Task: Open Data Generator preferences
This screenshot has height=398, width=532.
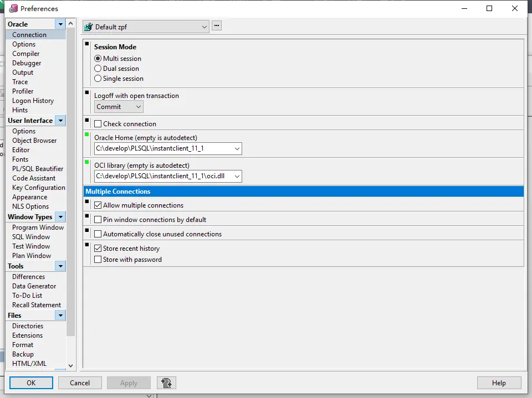Action: click(34, 286)
